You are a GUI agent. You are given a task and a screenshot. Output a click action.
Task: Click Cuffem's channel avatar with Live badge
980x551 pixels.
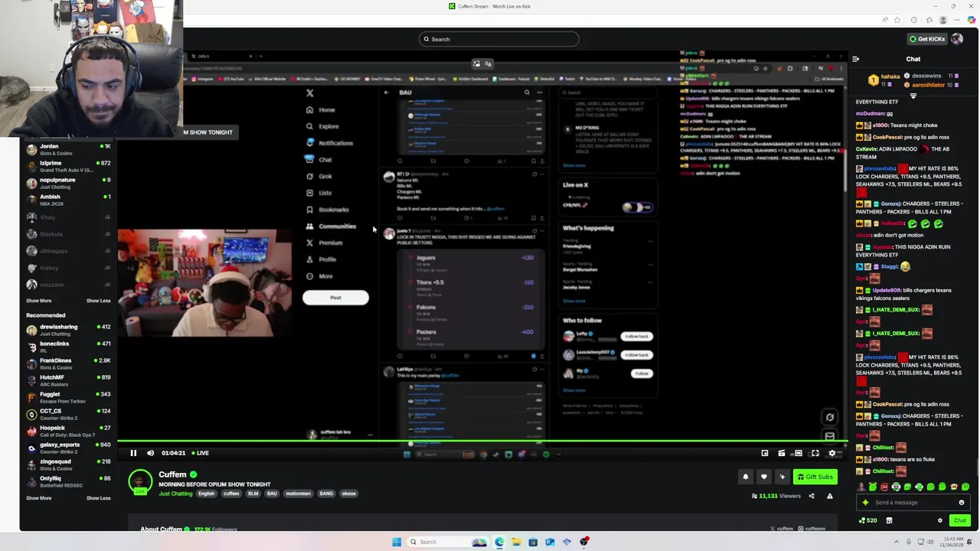click(140, 482)
